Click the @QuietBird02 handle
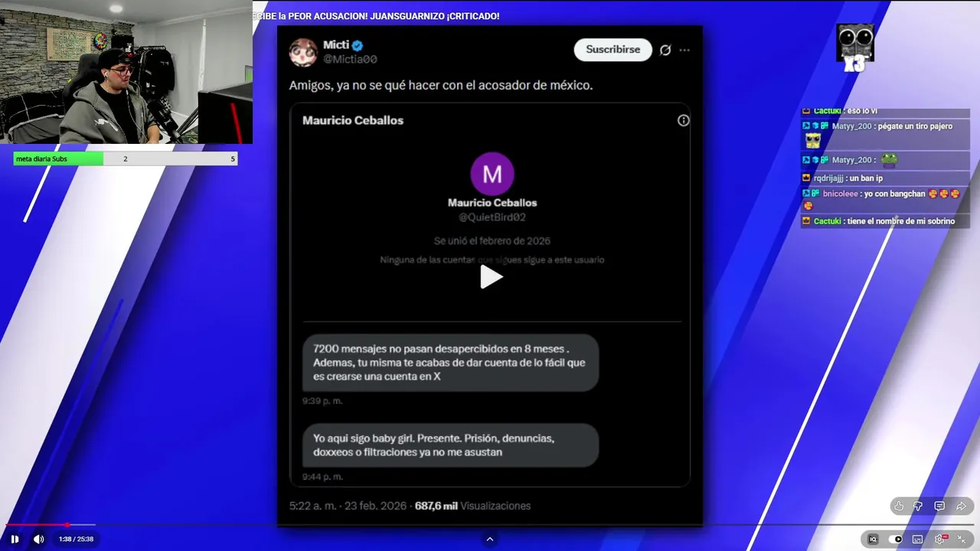This screenshot has width=980, height=551. pyautogui.click(x=492, y=217)
